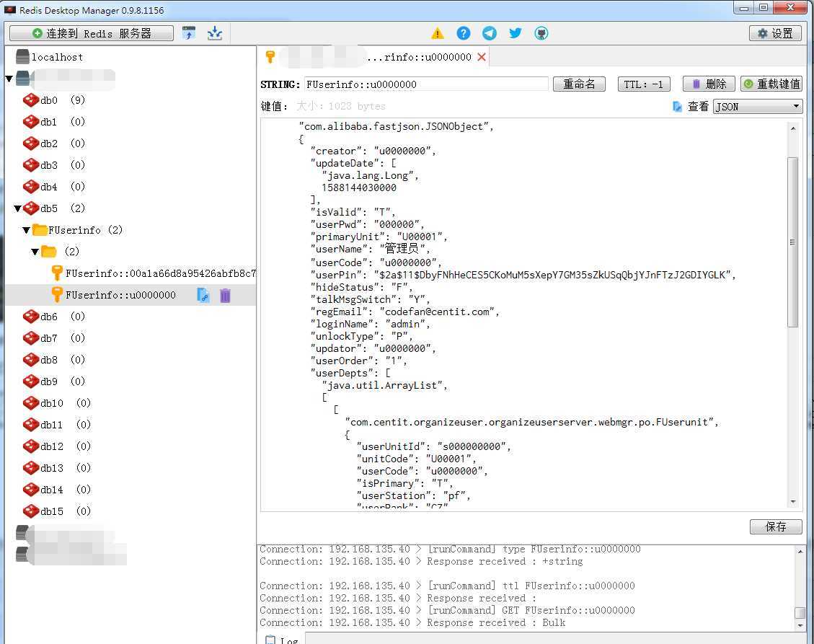Click value editor scrollbar down arrow

tap(792, 502)
